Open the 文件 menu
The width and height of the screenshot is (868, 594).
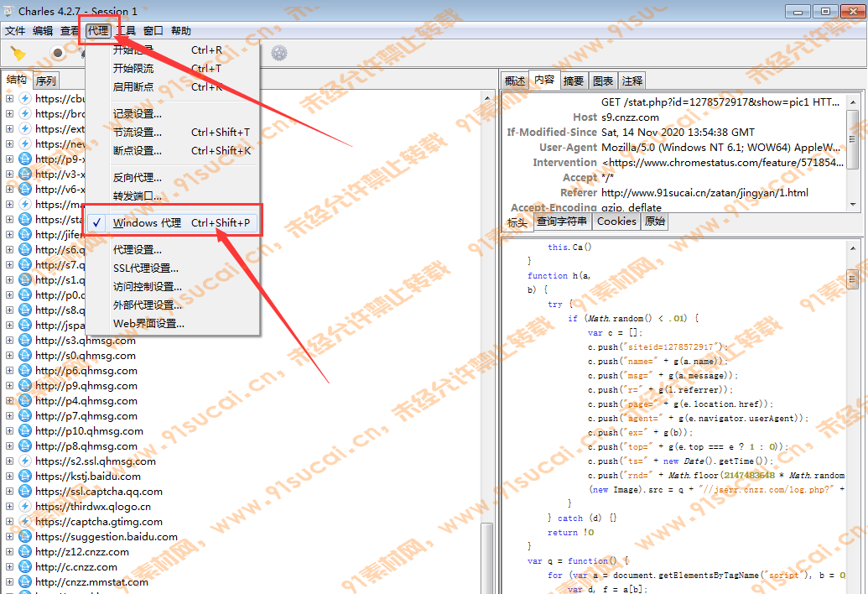(15, 31)
